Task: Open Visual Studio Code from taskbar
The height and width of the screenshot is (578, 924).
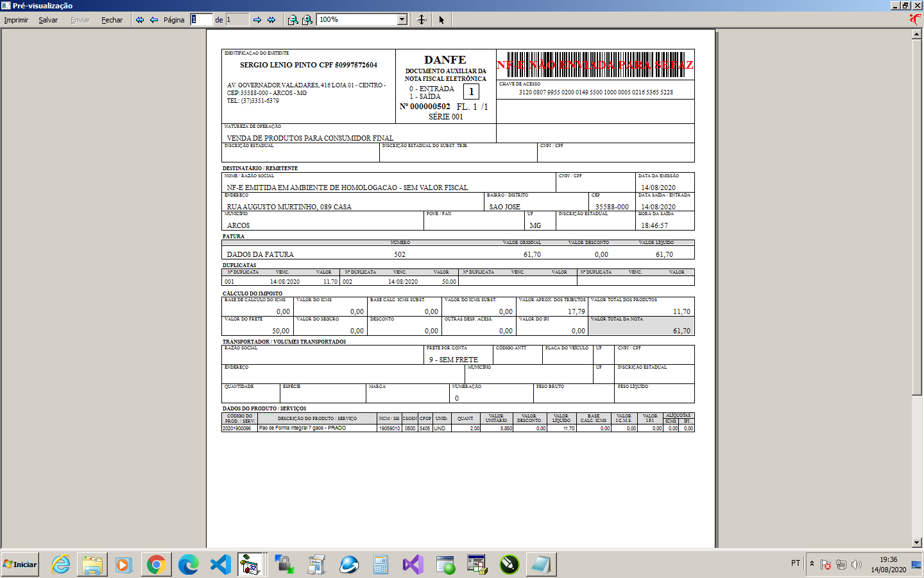Action: (220, 565)
